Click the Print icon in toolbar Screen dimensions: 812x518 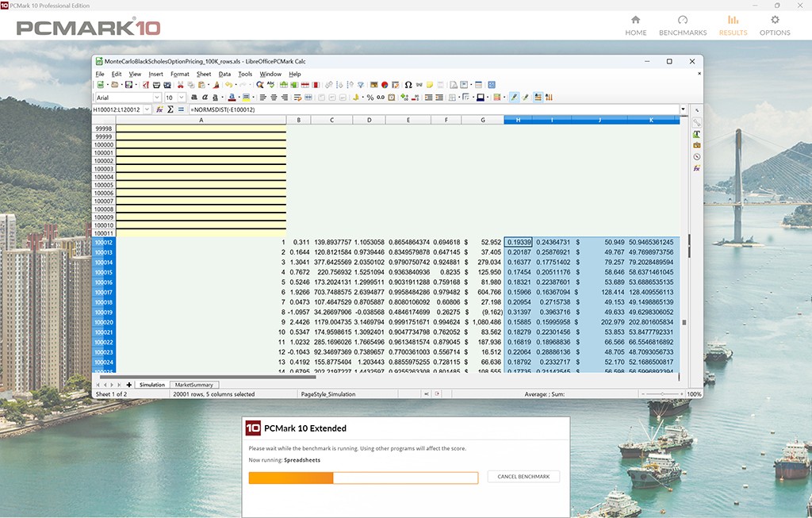click(157, 85)
